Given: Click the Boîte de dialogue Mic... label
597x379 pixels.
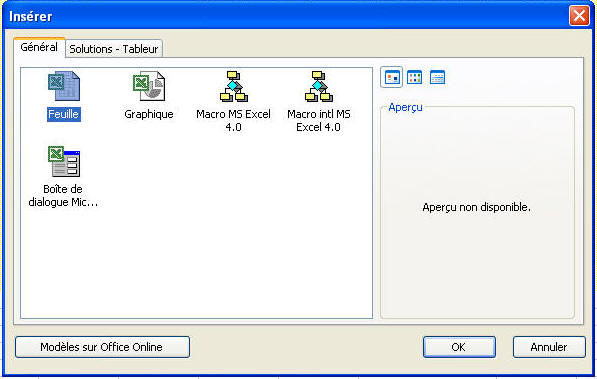Looking at the screenshot, I should tap(63, 195).
